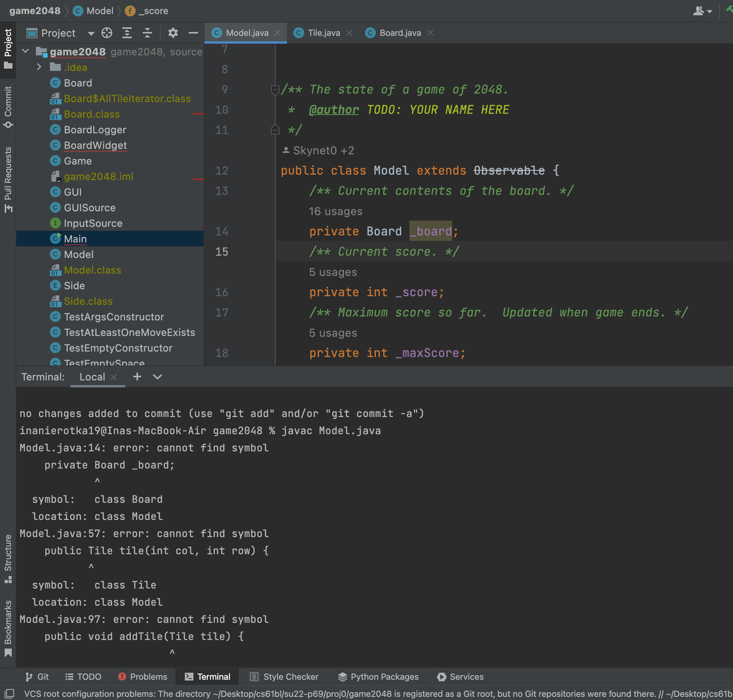This screenshot has height=700, width=733.
Task: Click the locate file target icon
Action: click(x=107, y=33)
